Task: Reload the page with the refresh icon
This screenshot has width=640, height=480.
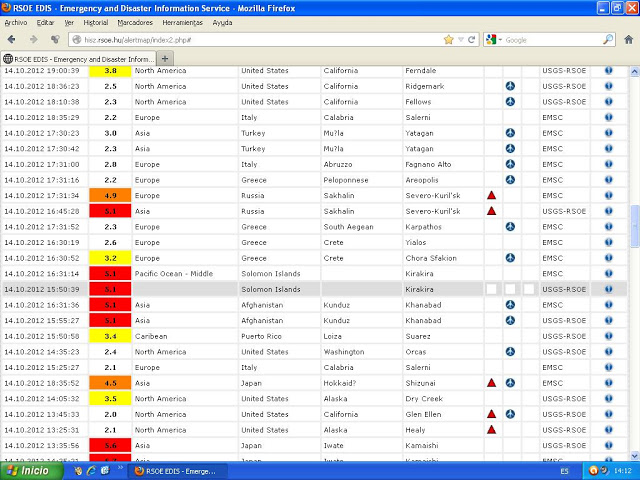Action: coord(471,40)
